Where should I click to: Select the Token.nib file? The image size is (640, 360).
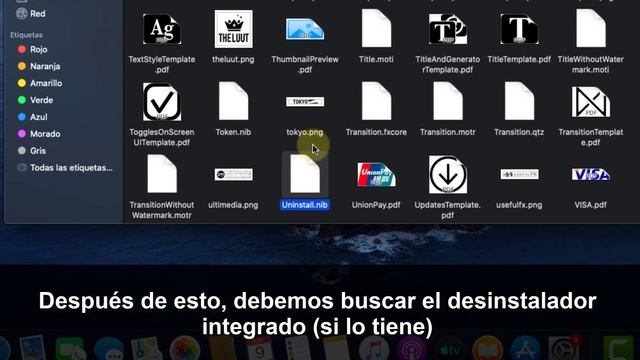tap(233, 101)
